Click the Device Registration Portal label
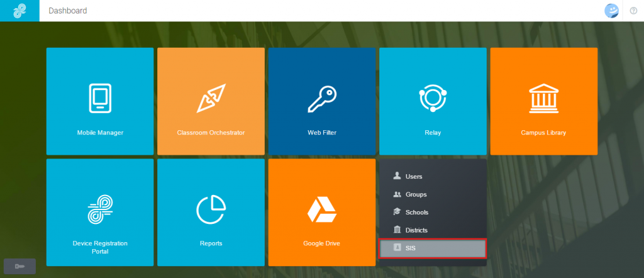644x278 pixels. (100, 247)
